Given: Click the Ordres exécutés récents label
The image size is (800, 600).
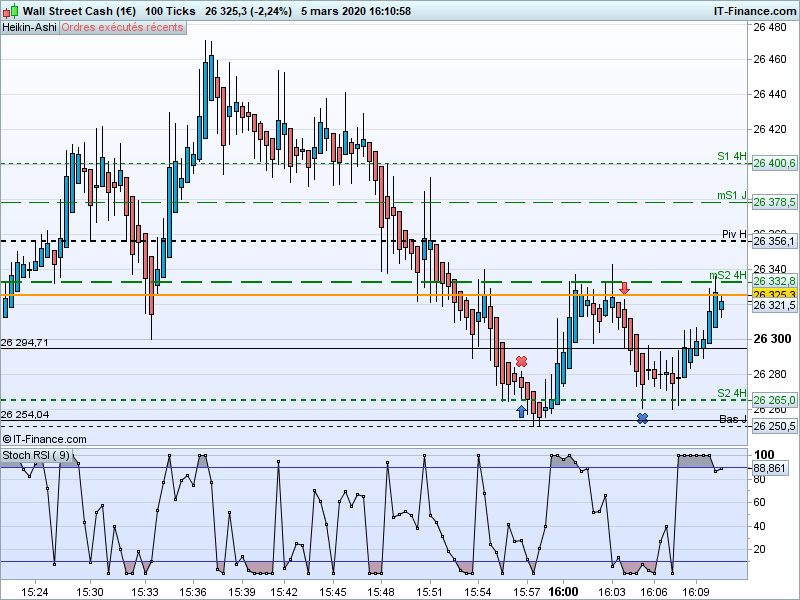Looking at the screenshot, I should coord(122,27).
